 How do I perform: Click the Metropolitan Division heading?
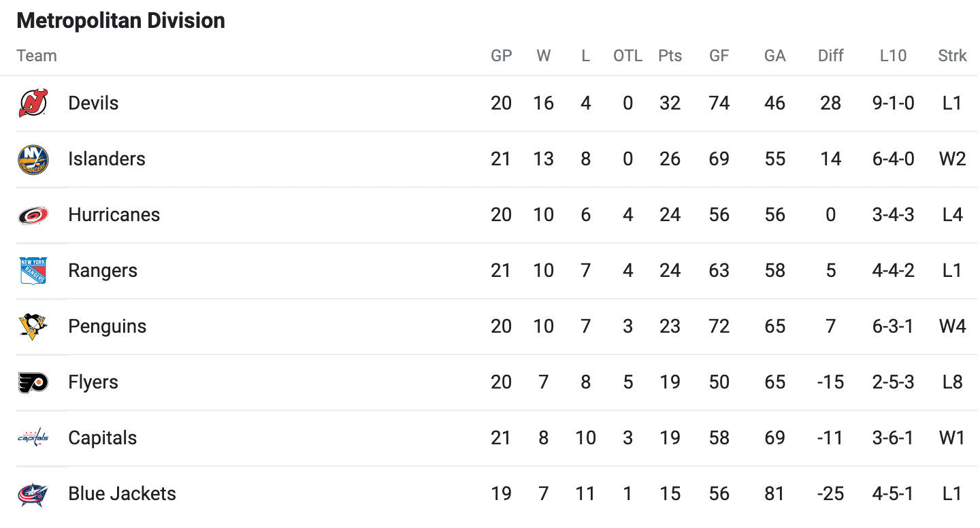pos(120,20)
